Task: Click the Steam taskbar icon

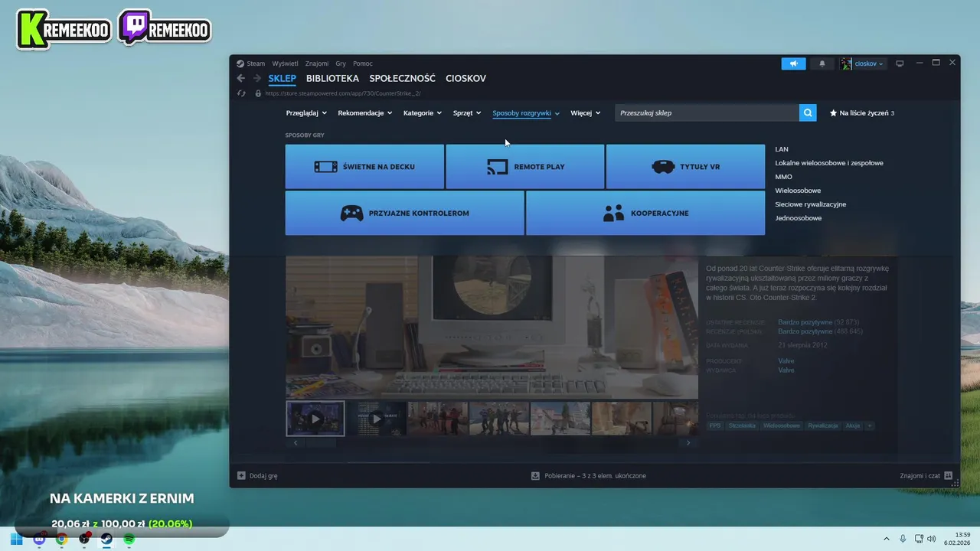Action: [x=106, y=539]
